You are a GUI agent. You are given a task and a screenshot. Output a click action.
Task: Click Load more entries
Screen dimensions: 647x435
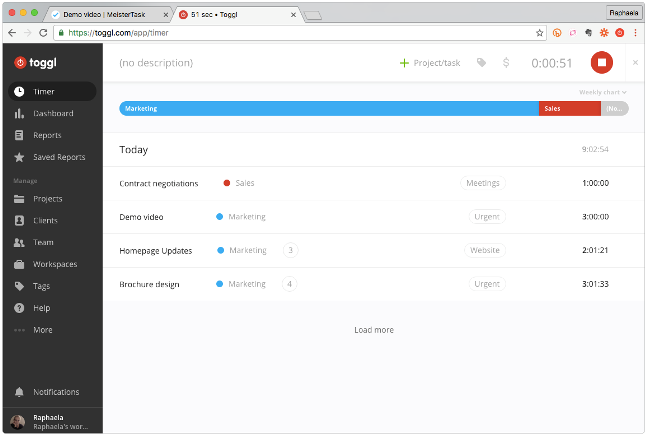tap(373, 330)
